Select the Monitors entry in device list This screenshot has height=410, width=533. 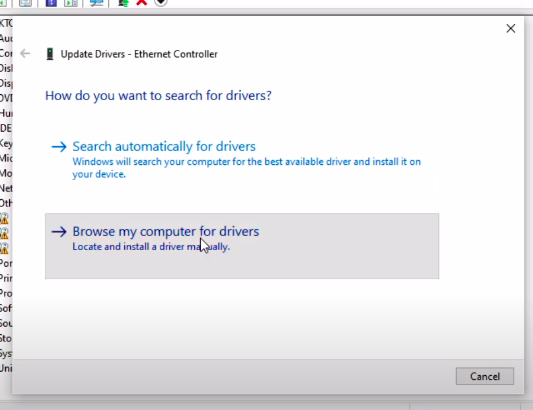[x=6, y=173]
